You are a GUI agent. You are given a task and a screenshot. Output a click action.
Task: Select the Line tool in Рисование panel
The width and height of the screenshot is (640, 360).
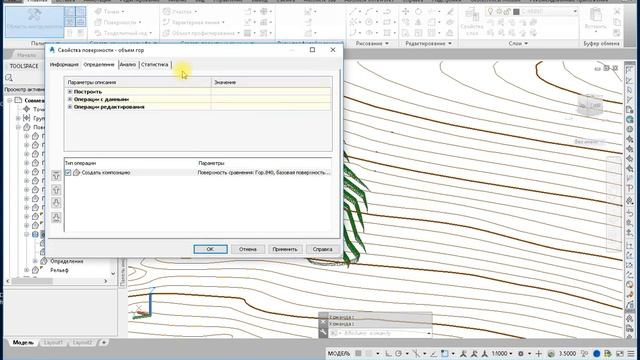(353, 11)
